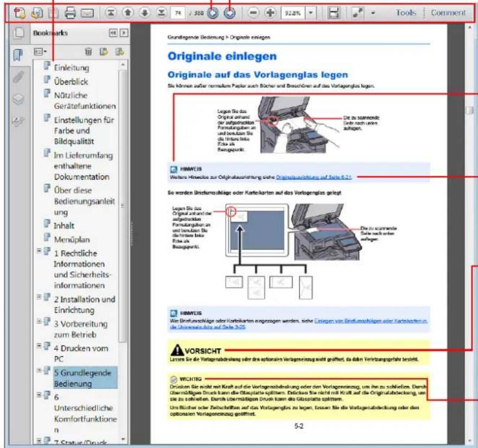Click the email envelope toolbar icon

pos(87,13)
